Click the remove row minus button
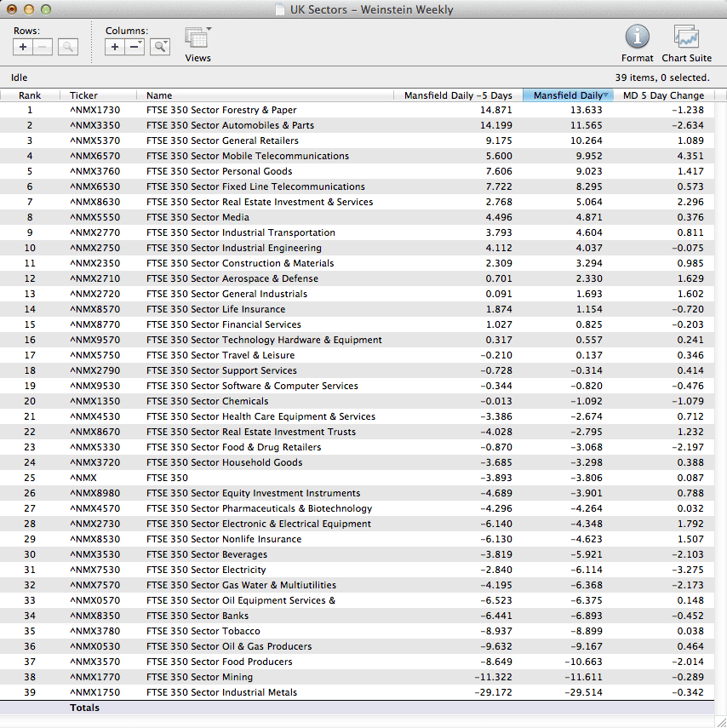 pyautogui.click(x=43, y=48)
